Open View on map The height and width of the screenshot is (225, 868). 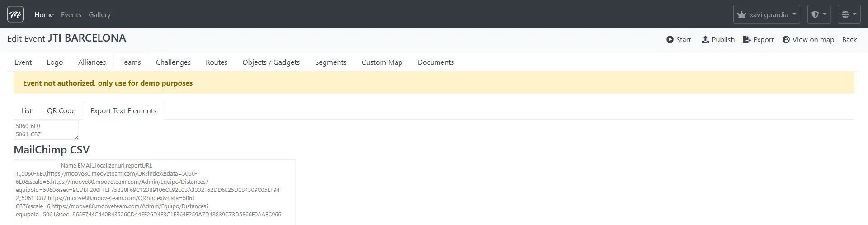coord(808,40)
